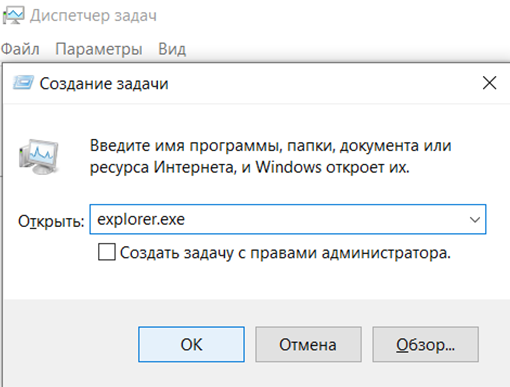Cancel with the Отмена button
The width and height of the screenshot is (510, 387).
point(308,344)
